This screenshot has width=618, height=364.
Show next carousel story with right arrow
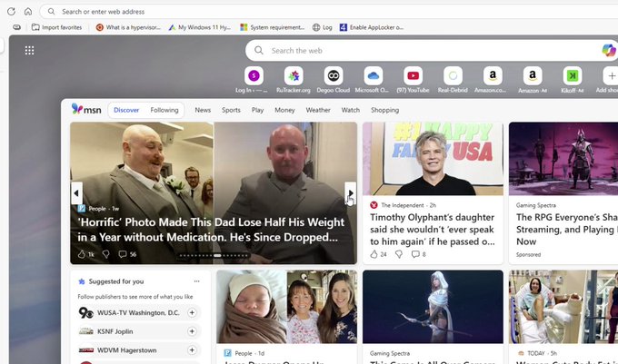[350, 193]
